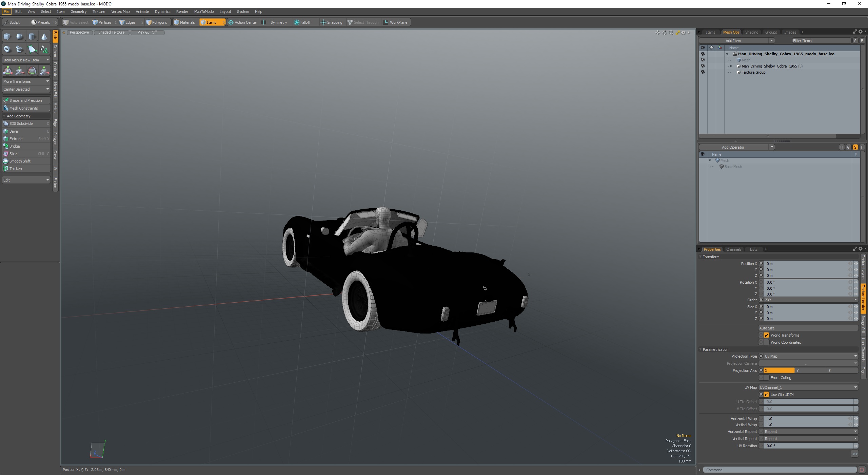Enable the Falloff tool
Image resolution: width=868 pixels, height=475 pixels.
point(302,22)
